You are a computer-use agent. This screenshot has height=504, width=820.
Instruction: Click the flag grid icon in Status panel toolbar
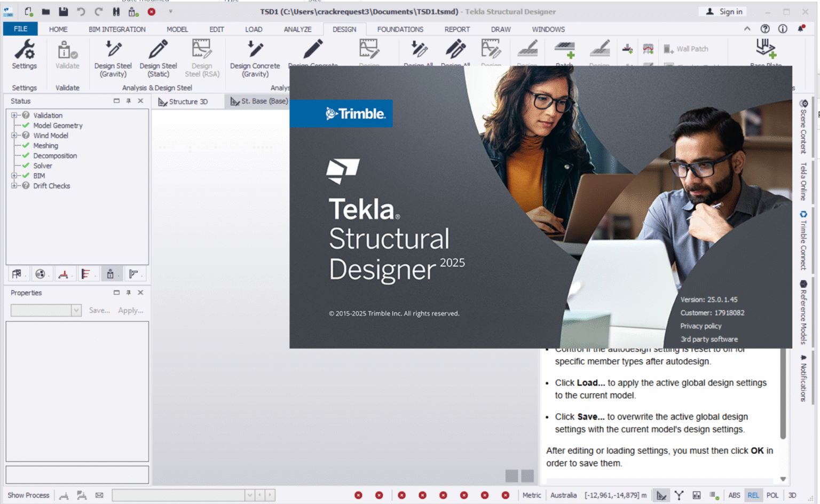tap(17, 274)
